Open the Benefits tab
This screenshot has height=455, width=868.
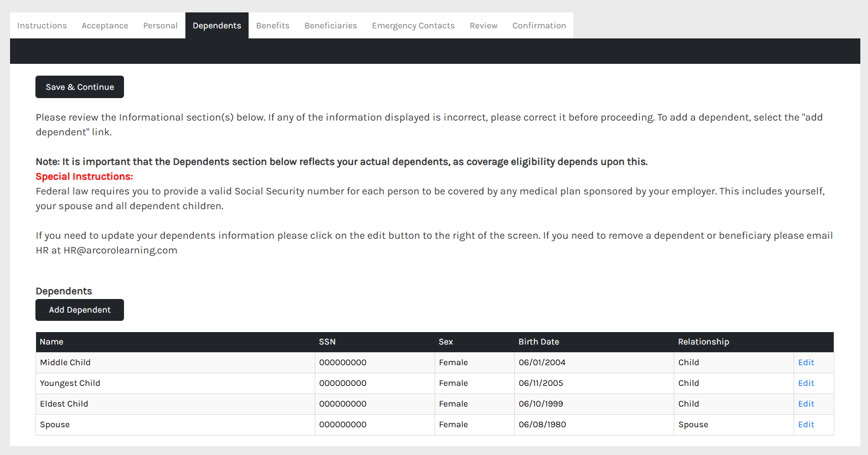click(x=273, y=25)
